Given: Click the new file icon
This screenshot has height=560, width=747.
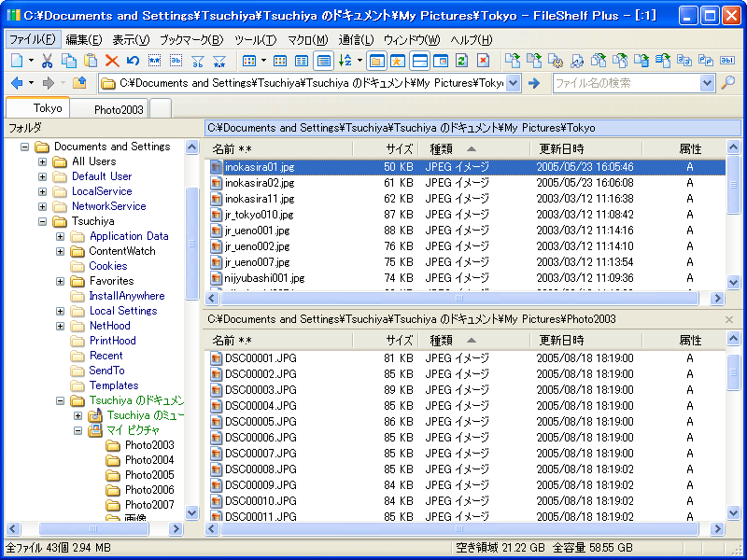Looking at the screenshot, I should coord(17,61).
